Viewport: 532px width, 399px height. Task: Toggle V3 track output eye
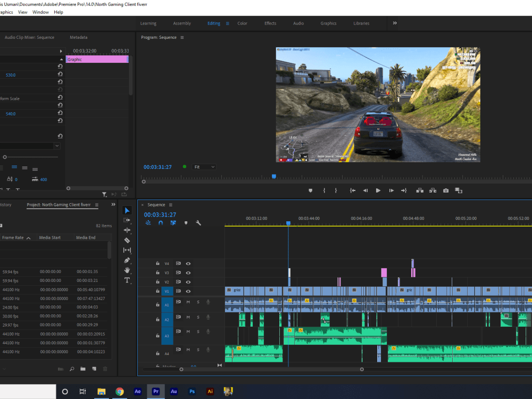[x=188, y=273]
